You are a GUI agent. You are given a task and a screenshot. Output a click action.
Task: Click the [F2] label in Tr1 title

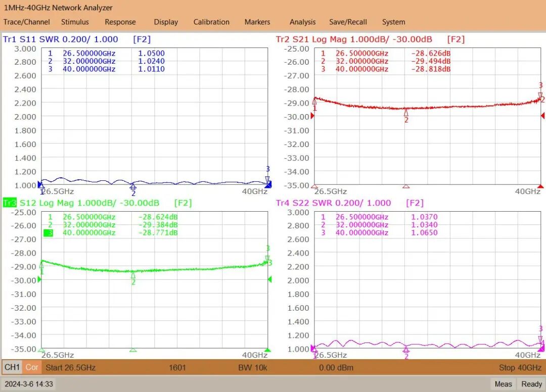(x=142, y=39)
